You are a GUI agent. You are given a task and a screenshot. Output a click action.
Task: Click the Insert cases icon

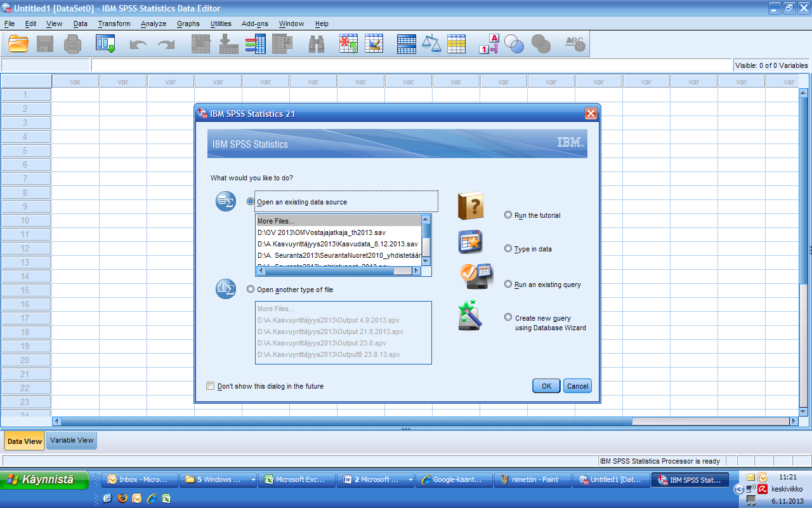point(348,44)
